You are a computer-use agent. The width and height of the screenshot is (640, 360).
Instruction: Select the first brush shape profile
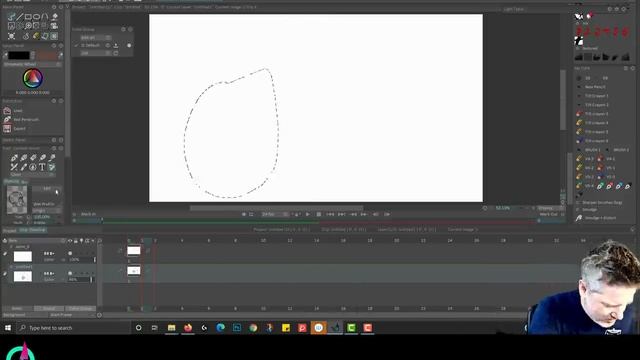pyautogui.click(x=579, y=57)
